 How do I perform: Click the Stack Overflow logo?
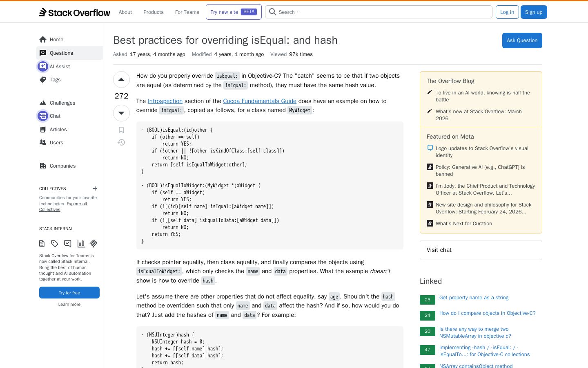coord(75,12)
